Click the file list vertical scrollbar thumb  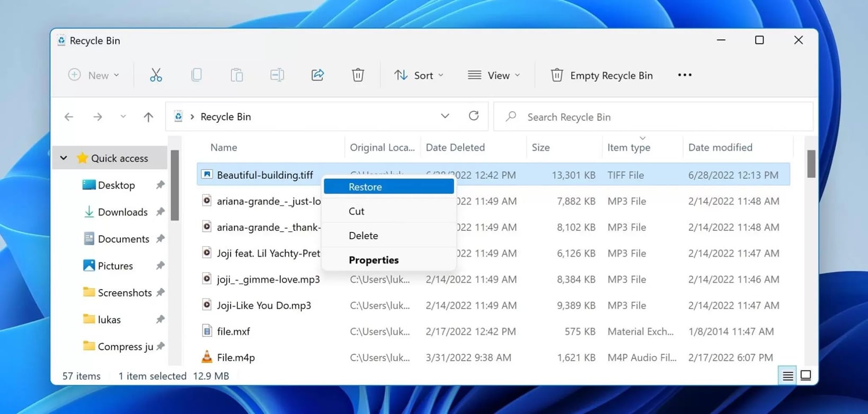pyautogui.click(x=811, y=164)
